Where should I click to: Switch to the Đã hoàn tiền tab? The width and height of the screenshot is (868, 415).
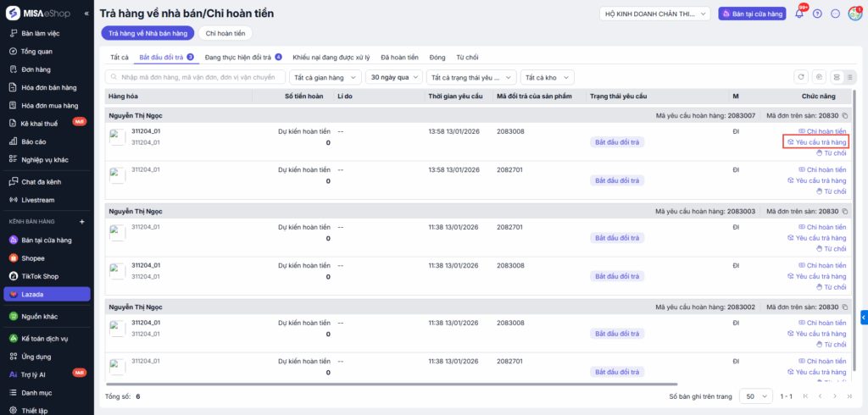pyautogui.click(x=399, y=57)
